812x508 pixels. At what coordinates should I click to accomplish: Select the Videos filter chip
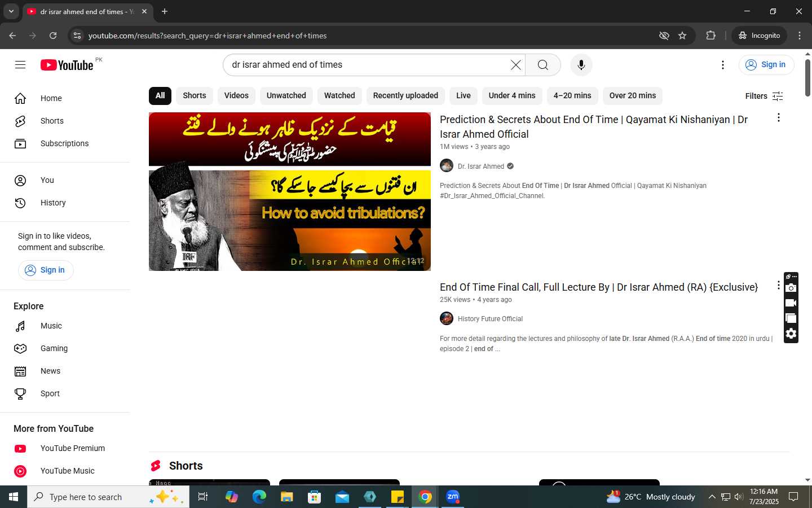[x=236, y=95]
